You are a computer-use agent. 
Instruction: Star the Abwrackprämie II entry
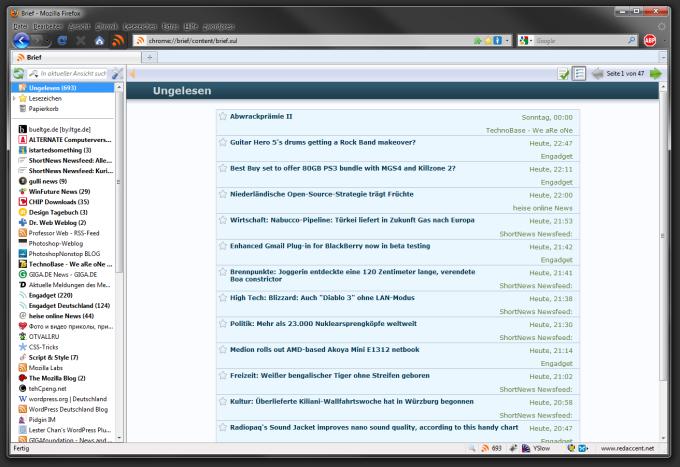click(x=223, y=116)
